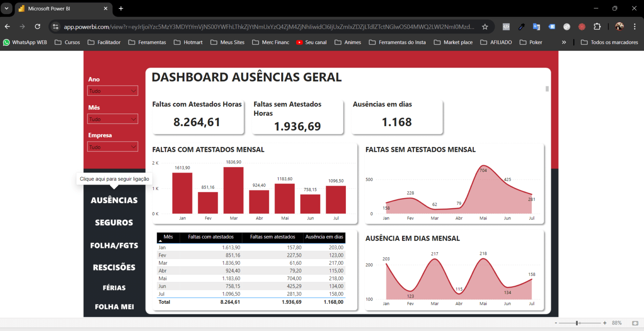
Task: Click the 'Clique aqui para seguir ligação' tooltip
Action: tap(114, 179)
